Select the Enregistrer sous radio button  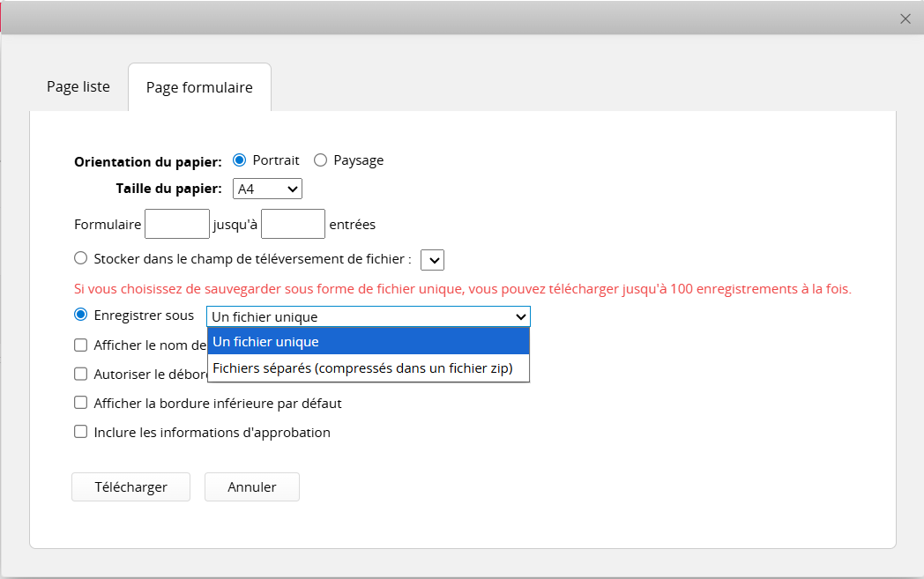coord(81,315)
